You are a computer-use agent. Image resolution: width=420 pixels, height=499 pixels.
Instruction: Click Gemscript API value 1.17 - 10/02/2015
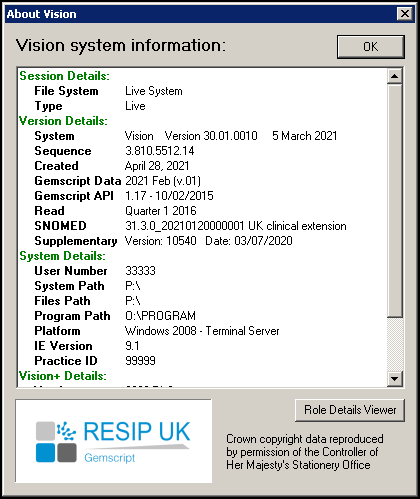[x=169, y=196]
